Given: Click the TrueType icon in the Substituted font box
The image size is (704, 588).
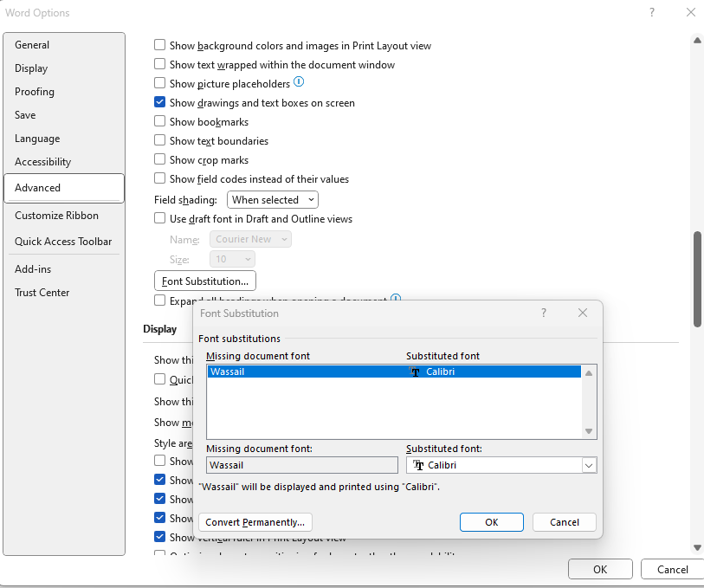Looking at the screenshot, I should (419, 465).
